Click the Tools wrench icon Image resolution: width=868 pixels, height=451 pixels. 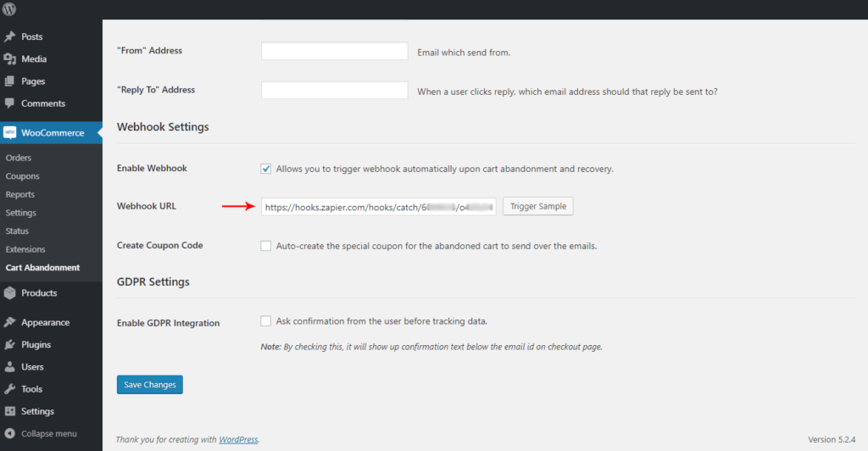point(9,389)
